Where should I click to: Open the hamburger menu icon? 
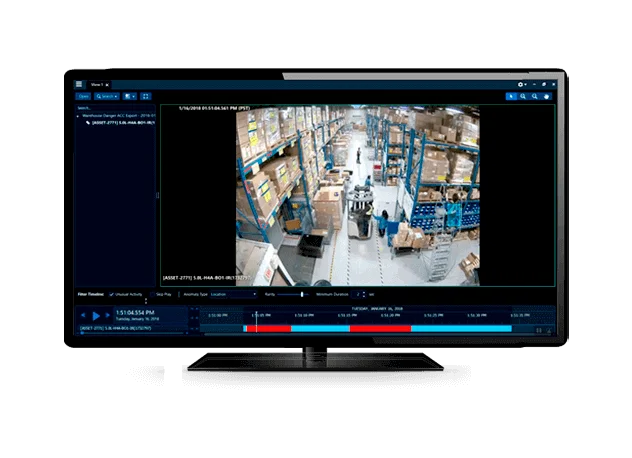[79, 84]
